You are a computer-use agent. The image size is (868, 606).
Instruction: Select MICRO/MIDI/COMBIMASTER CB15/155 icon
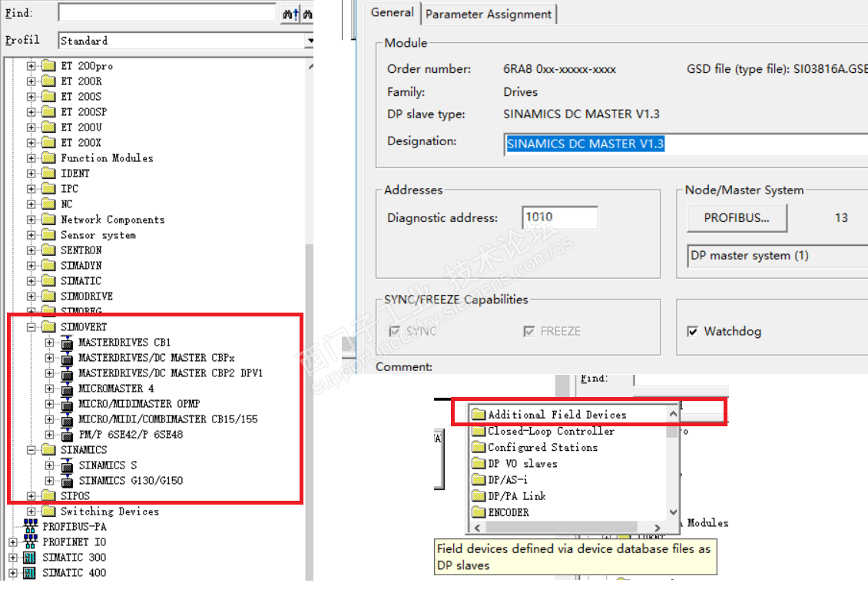click(x=67, y=419)
